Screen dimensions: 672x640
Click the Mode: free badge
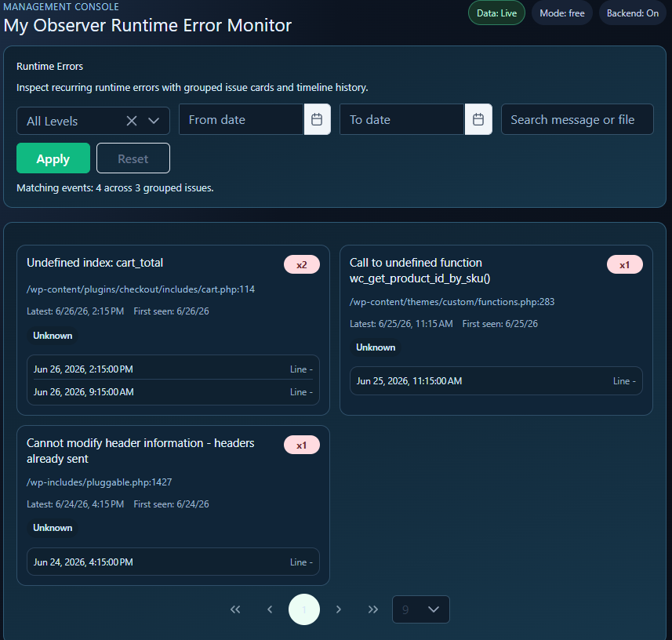click(x=562, y=13)
